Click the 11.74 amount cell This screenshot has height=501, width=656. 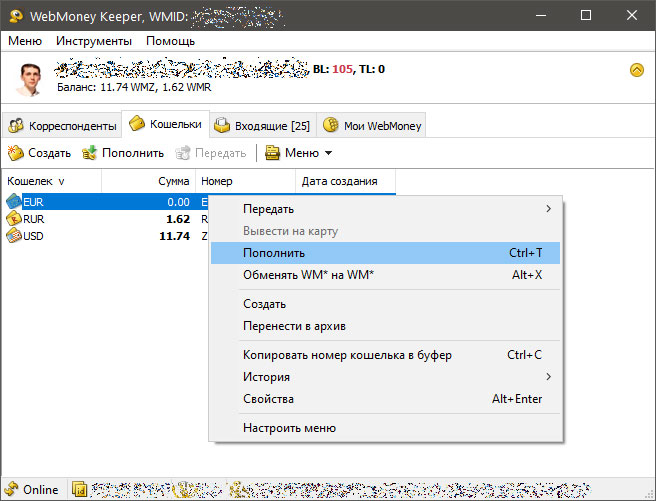click(174, 236)
